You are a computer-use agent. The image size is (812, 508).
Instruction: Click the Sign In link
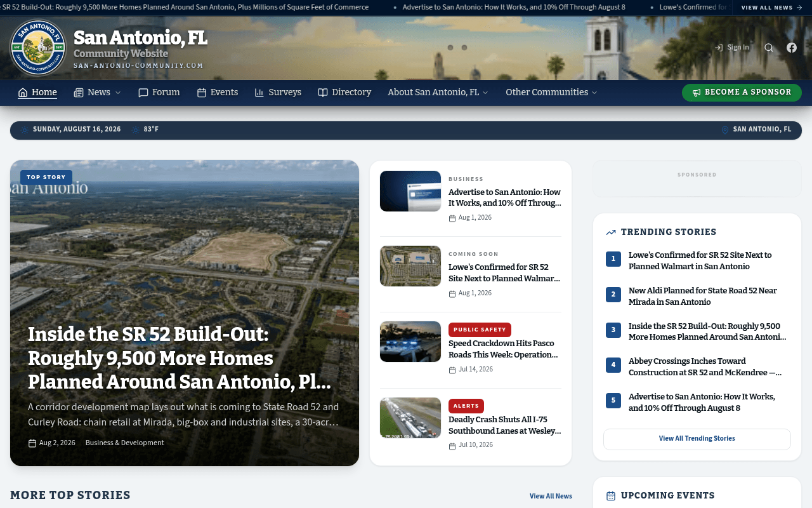click(731, 48)
